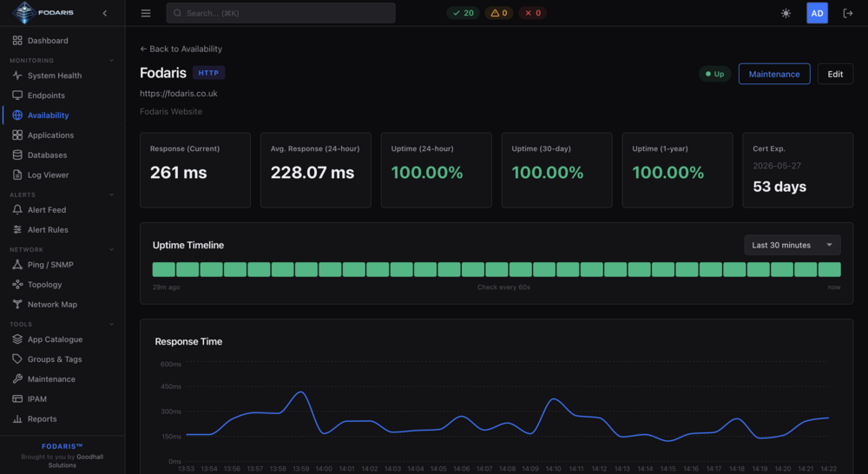This screenshot has width=868, height=474.
Task: Click the Ping / SNMP network icon
Action: click(17, 265)
